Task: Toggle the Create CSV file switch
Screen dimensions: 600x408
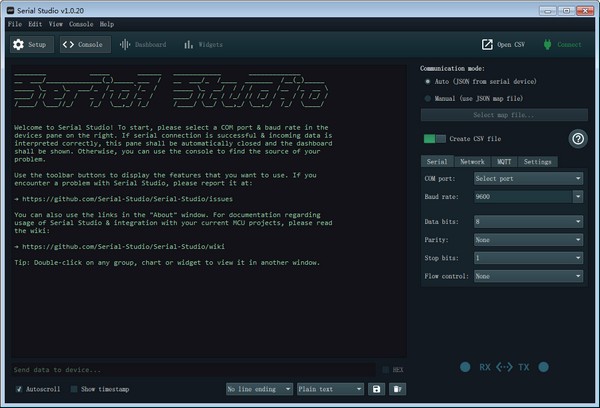Action: pos(434,139)
